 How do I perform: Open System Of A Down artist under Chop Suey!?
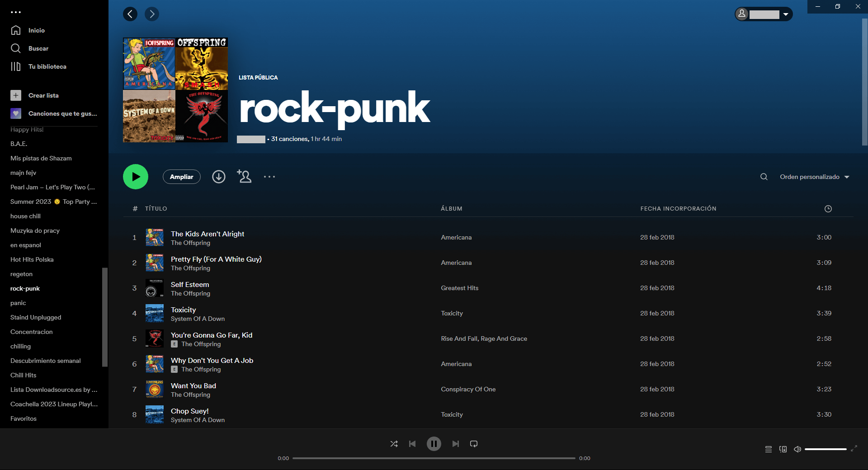click(x=198, y=420)
